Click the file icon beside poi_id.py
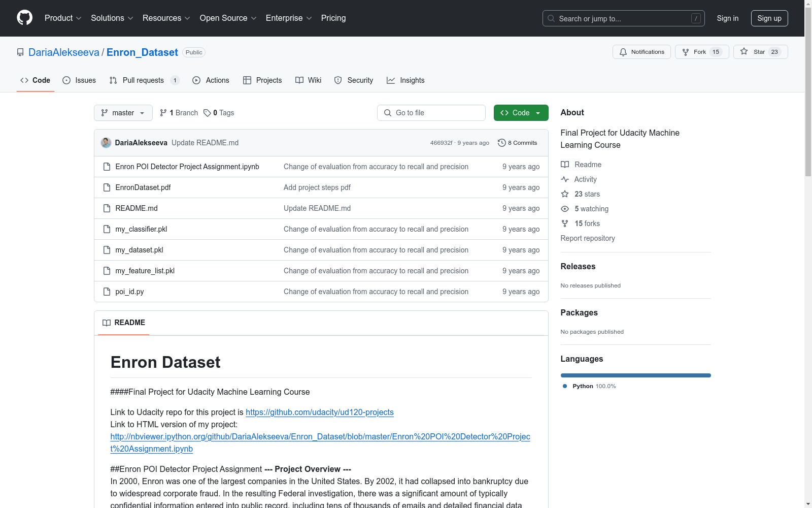 (x=107, y=292)
